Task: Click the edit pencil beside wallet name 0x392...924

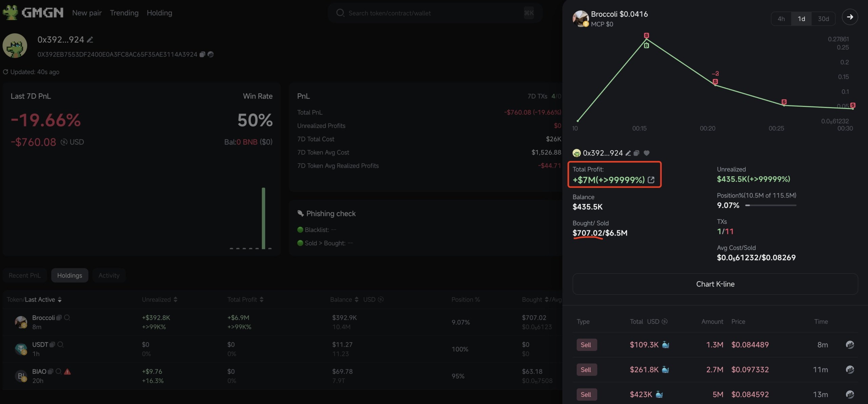Action: (x=90, y=40)
